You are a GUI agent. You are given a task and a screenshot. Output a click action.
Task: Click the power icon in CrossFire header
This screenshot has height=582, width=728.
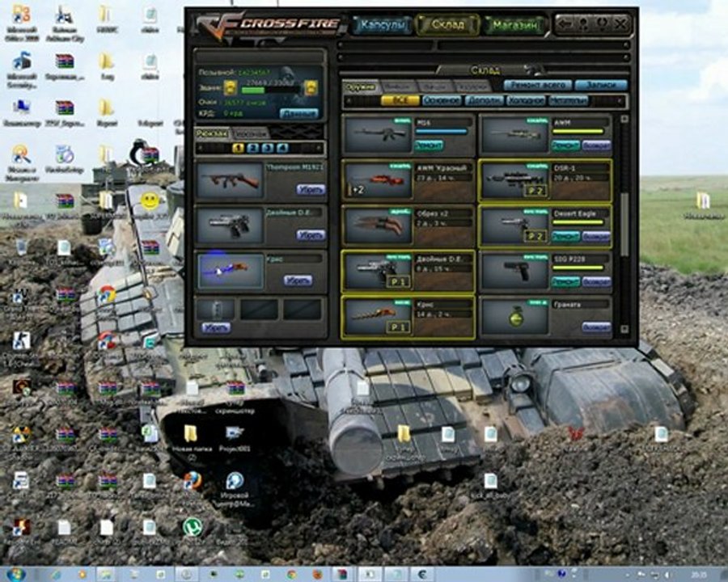(602, 23)
